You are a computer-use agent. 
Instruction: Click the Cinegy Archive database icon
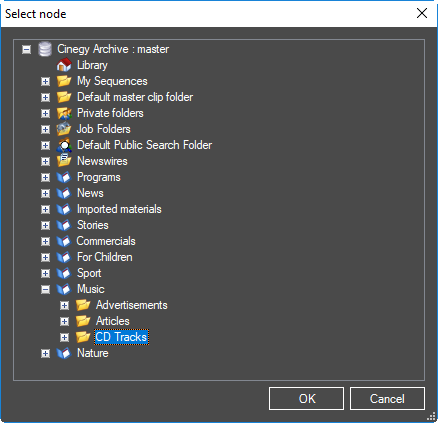coord(45,49)
